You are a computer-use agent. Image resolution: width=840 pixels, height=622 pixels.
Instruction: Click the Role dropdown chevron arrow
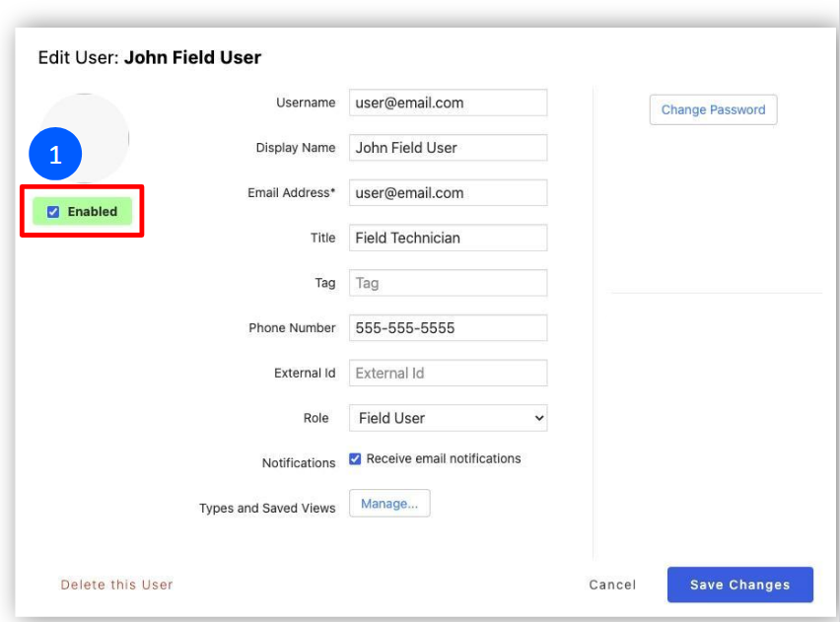tap(538, 418)
